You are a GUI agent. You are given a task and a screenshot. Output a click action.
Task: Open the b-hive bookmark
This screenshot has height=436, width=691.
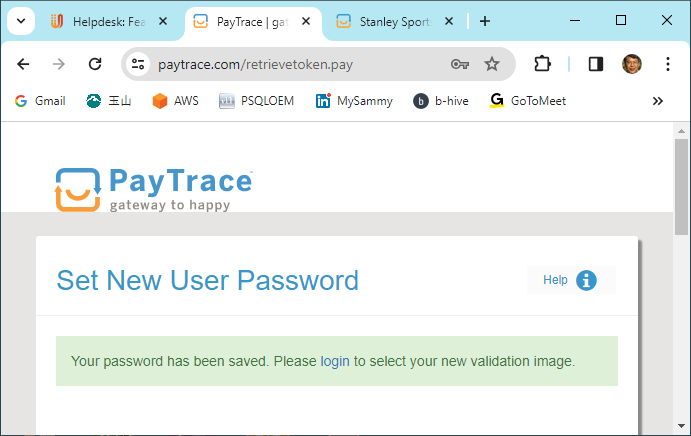click(441, 101)
